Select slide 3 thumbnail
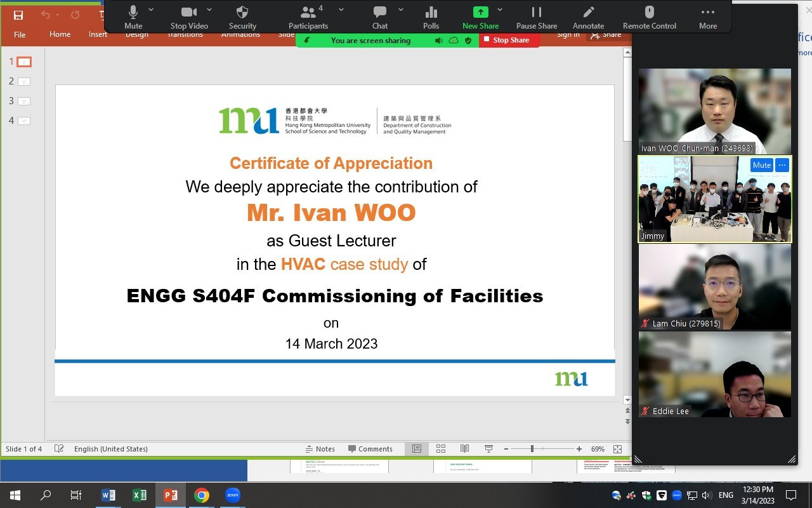The image size is (812, 508). pos(24,101)
